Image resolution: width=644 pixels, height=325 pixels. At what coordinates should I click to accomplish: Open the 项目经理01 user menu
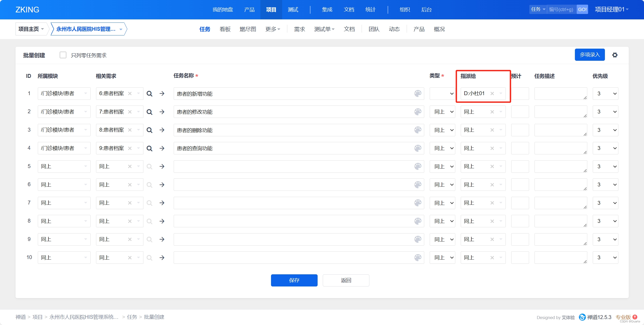611,10
